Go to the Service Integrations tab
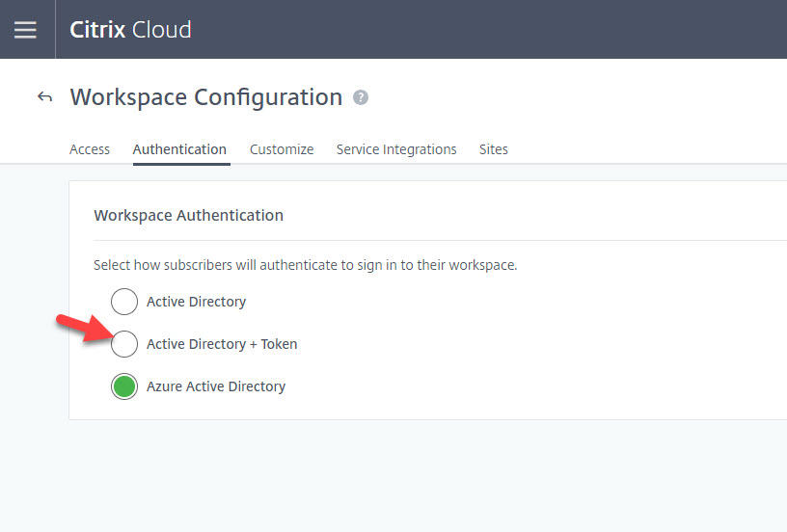The width and height of the screenshot is (787, 532). pos(396,149)
